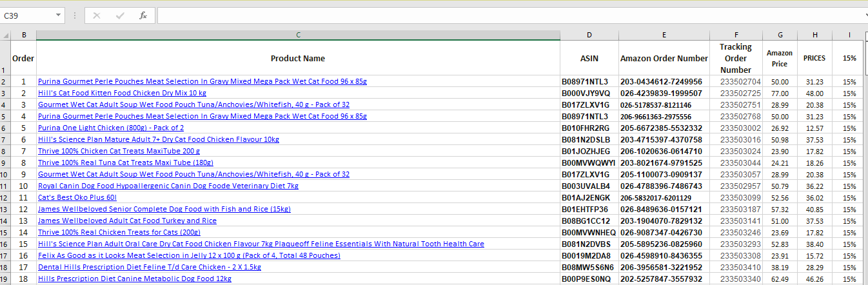Select row 10 header
Viewport: 868px width, 285px height.
click(x=5, y=174)
